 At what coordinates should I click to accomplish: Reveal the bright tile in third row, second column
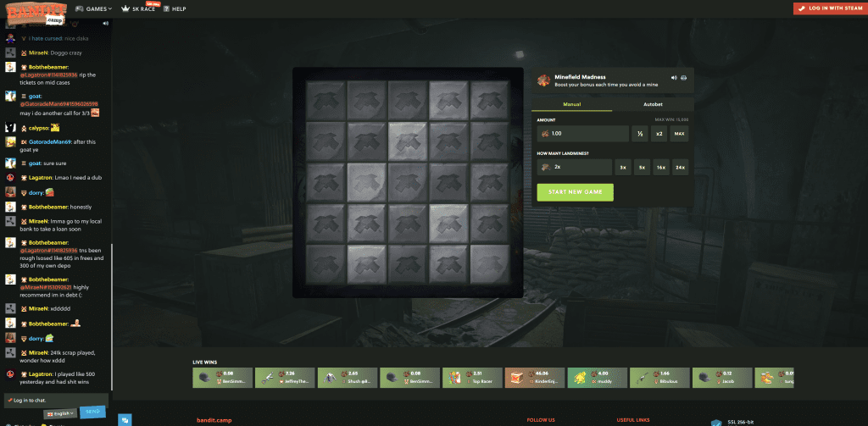point(366,183)
